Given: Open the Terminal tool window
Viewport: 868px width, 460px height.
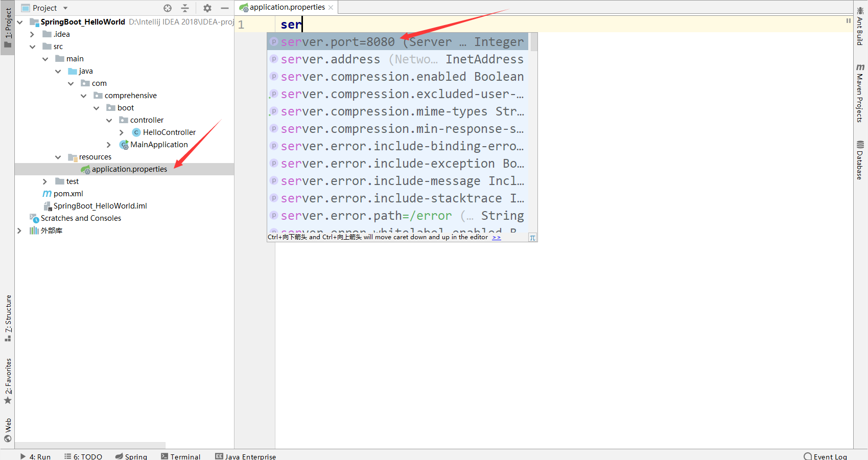Looking at the screenshot, I should 181,456.
